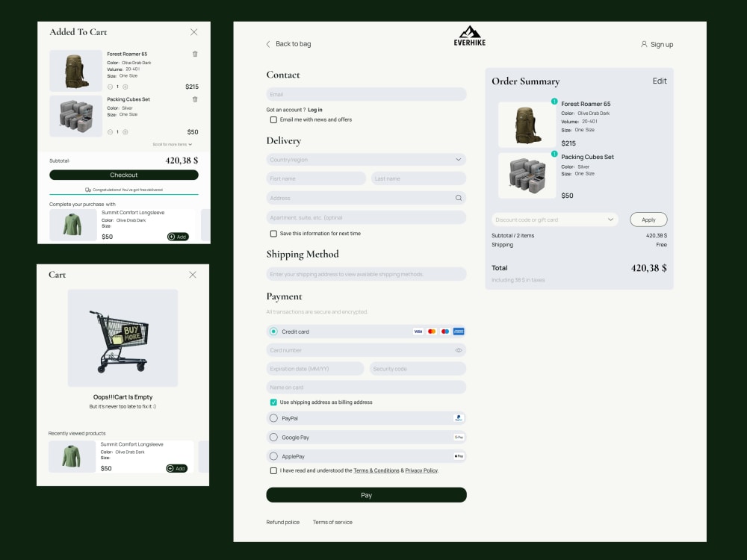Click the PayPal logo icon
Image resolution: width=747 pixels, height=560 pixels.
click(x=459, y=418)
